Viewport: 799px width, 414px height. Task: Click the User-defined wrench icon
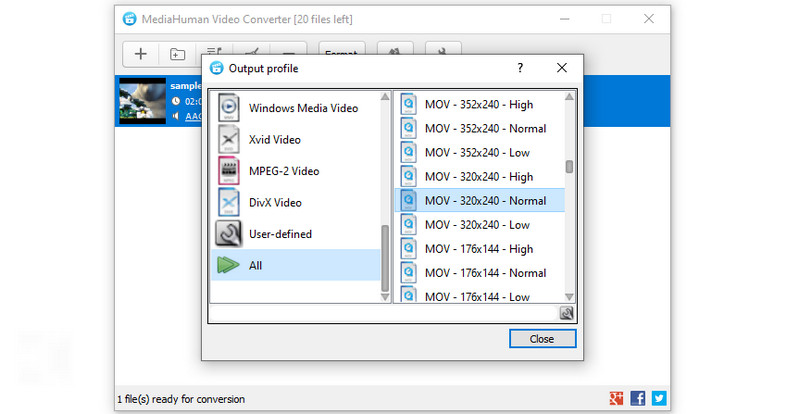[228, 234]
